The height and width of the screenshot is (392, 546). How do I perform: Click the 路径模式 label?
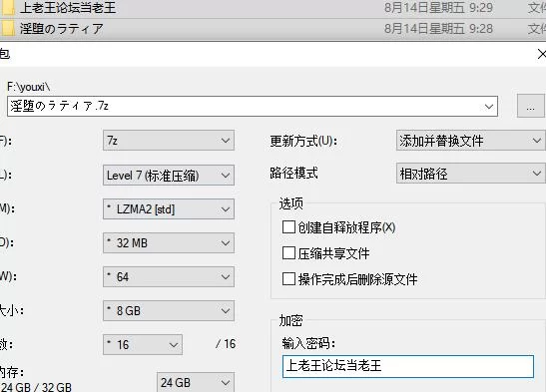coord(293,173)
